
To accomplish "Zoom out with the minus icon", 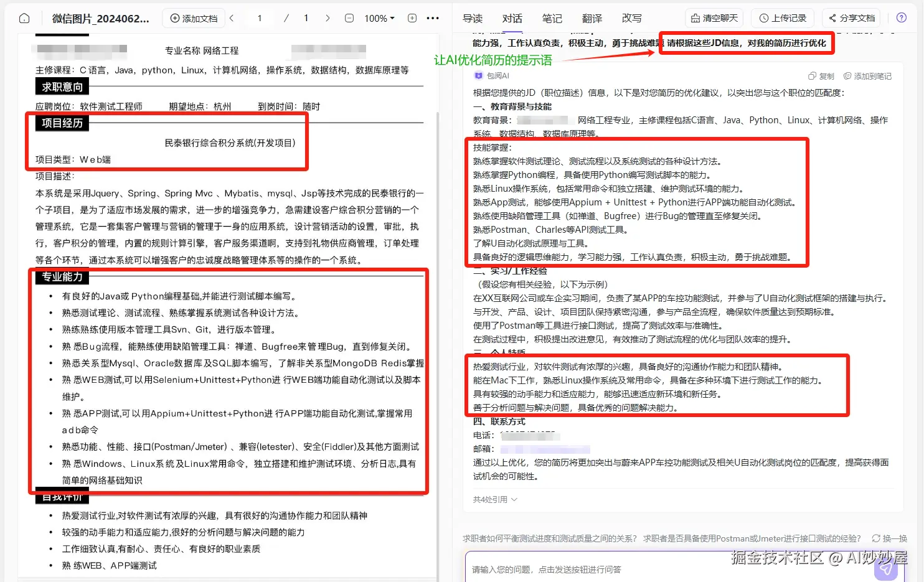I will (x=349, y=18).
